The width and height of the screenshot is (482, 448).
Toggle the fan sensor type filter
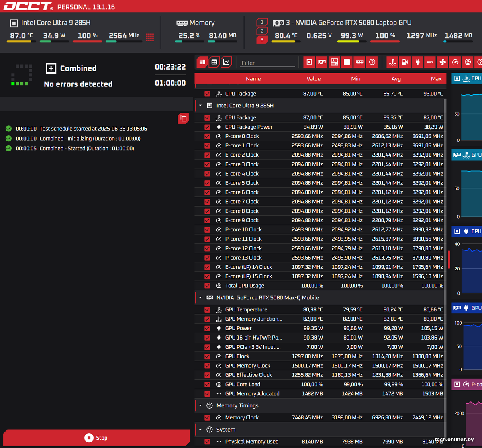443,62
